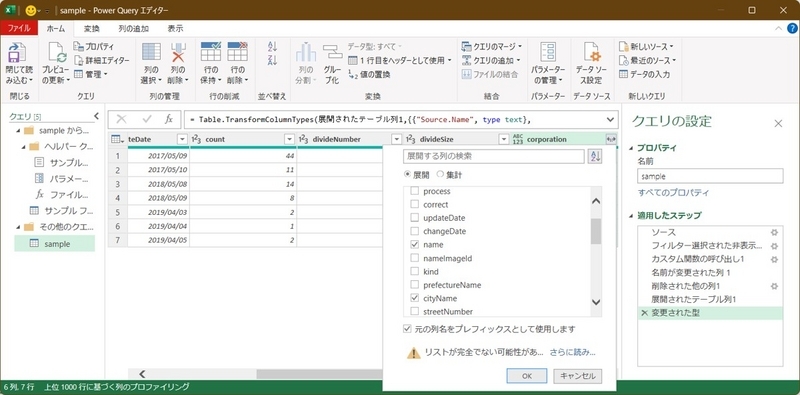Click the gear icon for ソース step
The image size is (800, 395).
pos(774,233)
